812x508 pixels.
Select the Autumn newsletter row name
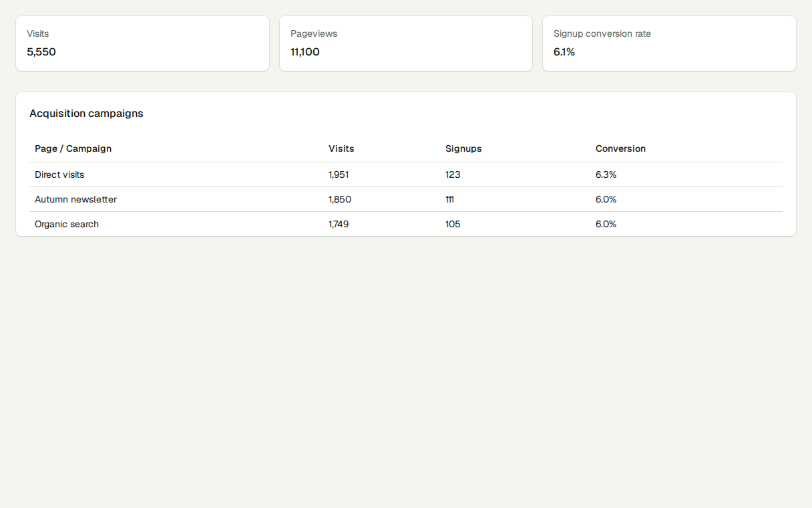pos(75,199)
